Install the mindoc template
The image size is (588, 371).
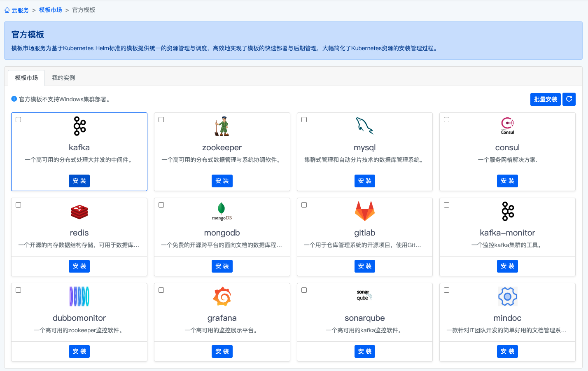tap(507, 351)
